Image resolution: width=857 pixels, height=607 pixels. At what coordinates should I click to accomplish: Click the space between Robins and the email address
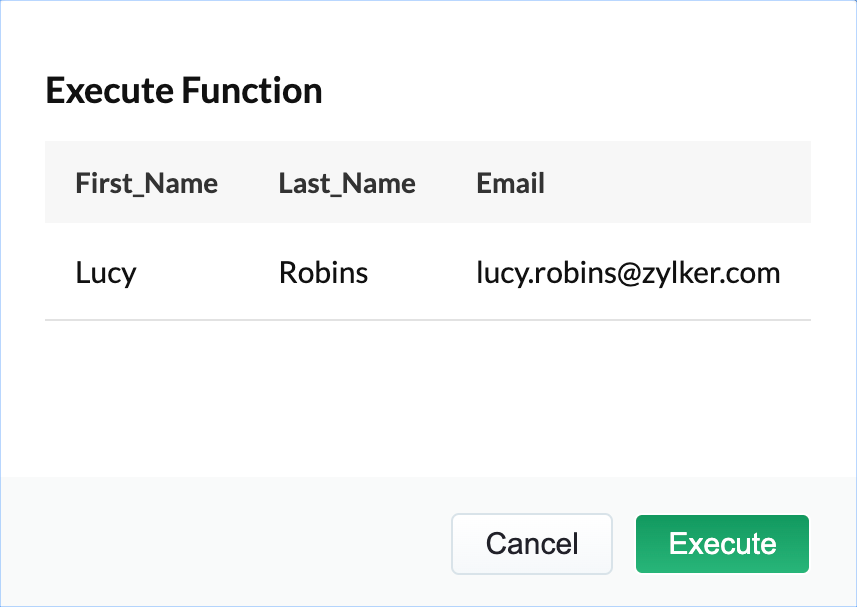tap(422, 272)
